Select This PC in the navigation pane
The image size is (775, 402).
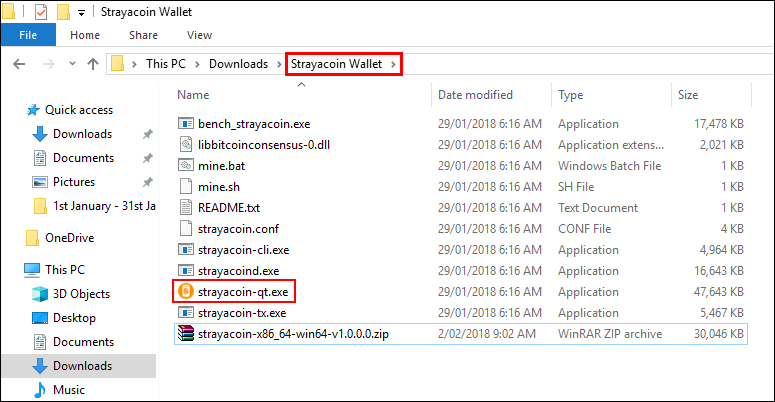(65, 270)
